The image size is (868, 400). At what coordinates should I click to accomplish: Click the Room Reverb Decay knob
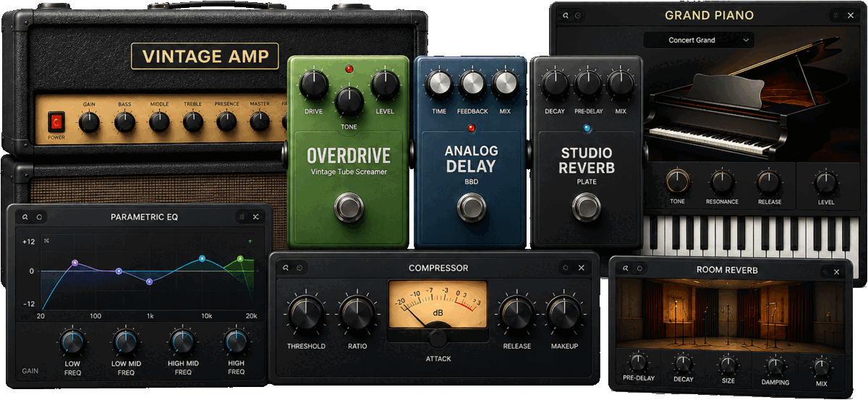click(684, 364)
